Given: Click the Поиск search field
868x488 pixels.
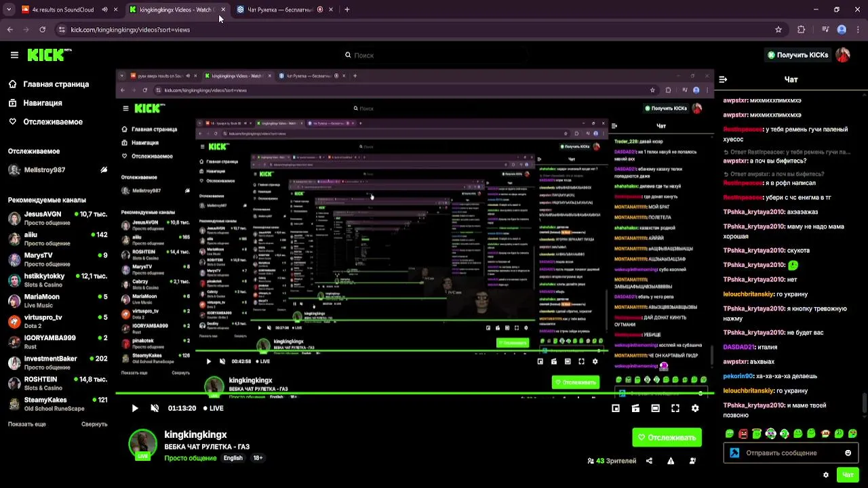Looking at the screenshot, I should click(x=434, y=55).
